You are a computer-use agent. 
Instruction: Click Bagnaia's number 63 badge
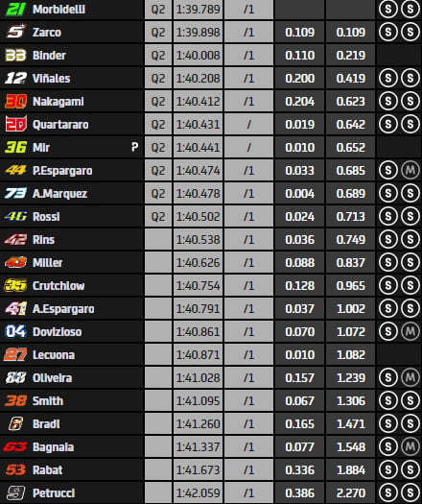point(15,446)
